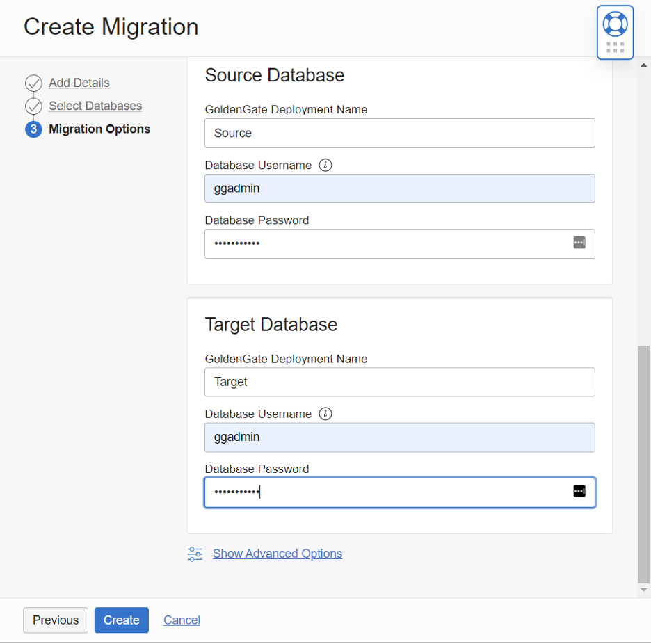The image size is (651, 644).
Task: Click the Target Database Username info icon
Action: point(325,414)
